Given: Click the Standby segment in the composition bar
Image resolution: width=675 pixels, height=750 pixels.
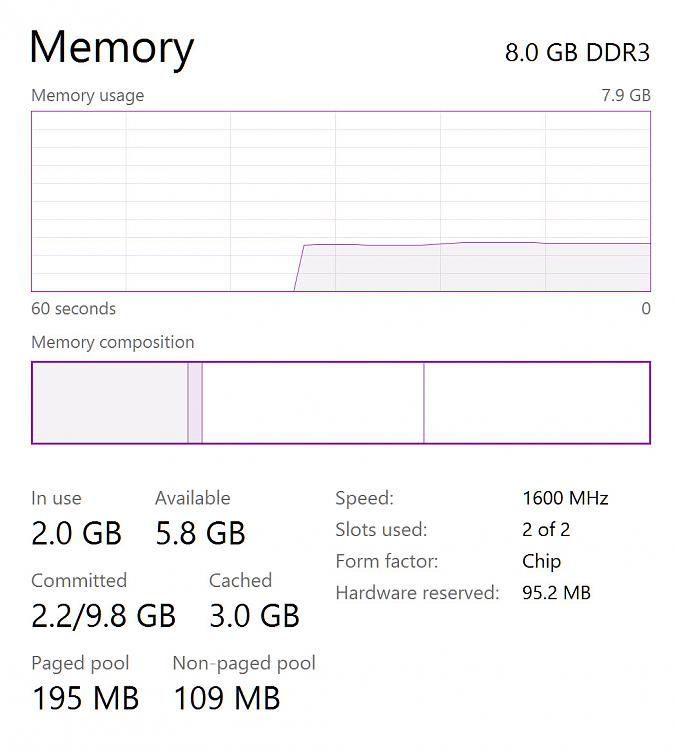Looking at the screenshot, I should (313, 403).
